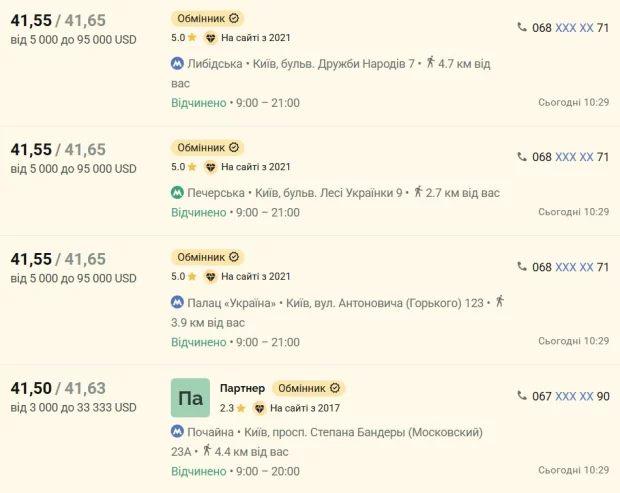620x493 pixels.
Task: Click the metro icon beside Палац «Україна»
Action: click(177, 302)
